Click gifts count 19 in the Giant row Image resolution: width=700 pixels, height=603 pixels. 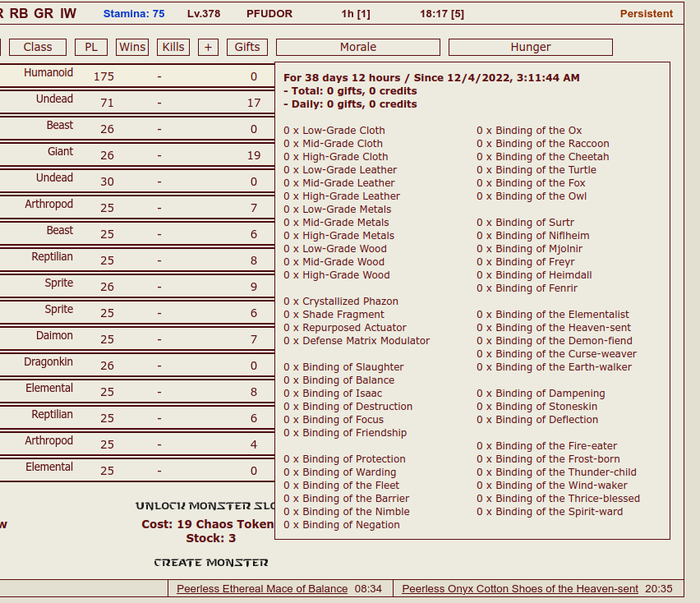coord(254,155)
